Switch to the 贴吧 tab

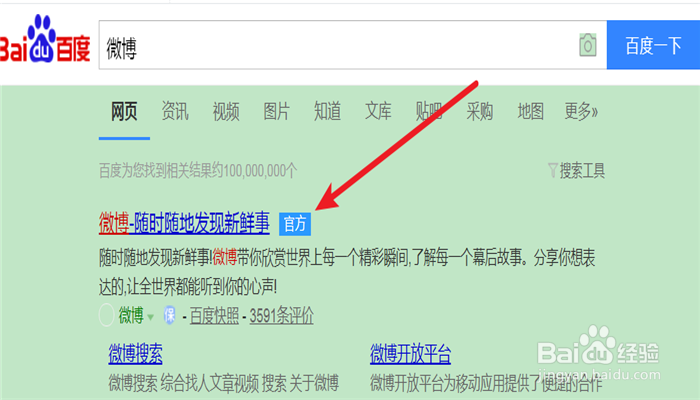tap(429, 111)
